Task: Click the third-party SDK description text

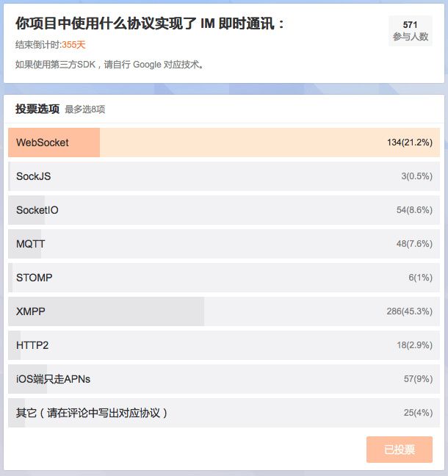Action: coord(109,65)
